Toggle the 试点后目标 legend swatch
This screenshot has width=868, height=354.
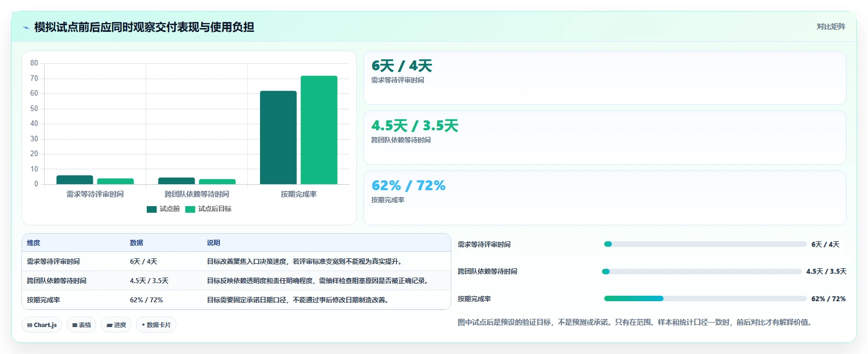(x=190, y=209)
